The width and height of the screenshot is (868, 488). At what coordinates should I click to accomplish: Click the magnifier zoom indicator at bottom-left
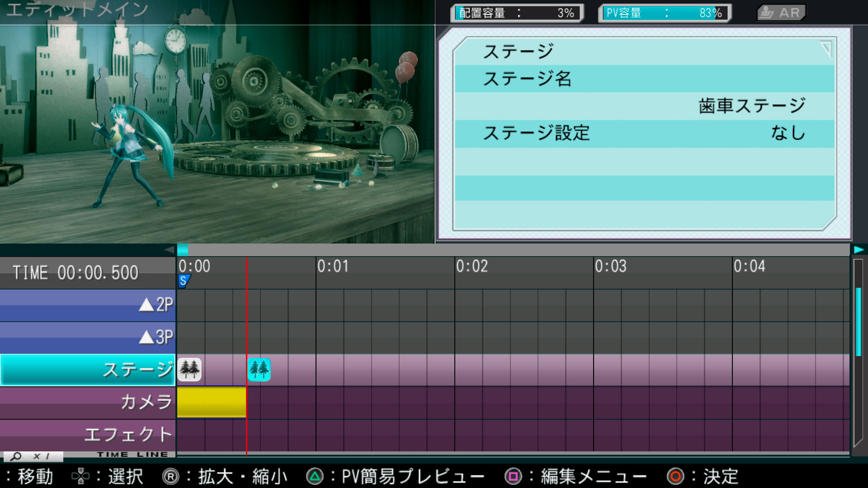click(16, 456)
